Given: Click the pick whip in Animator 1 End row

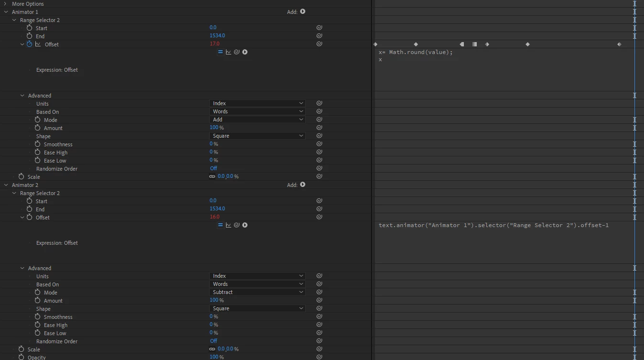Looking at the screenshot, I should (319, 36).
